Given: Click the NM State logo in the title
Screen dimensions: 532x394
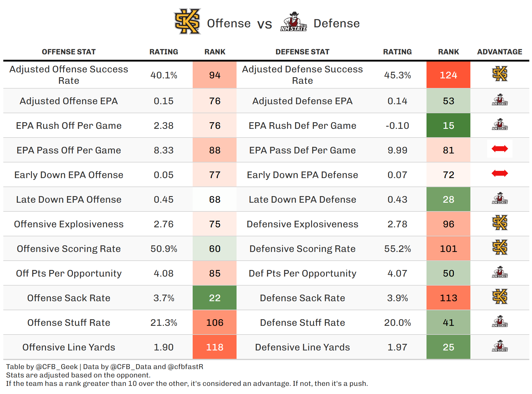Looking at the screenshot, I should click(294, 22).
